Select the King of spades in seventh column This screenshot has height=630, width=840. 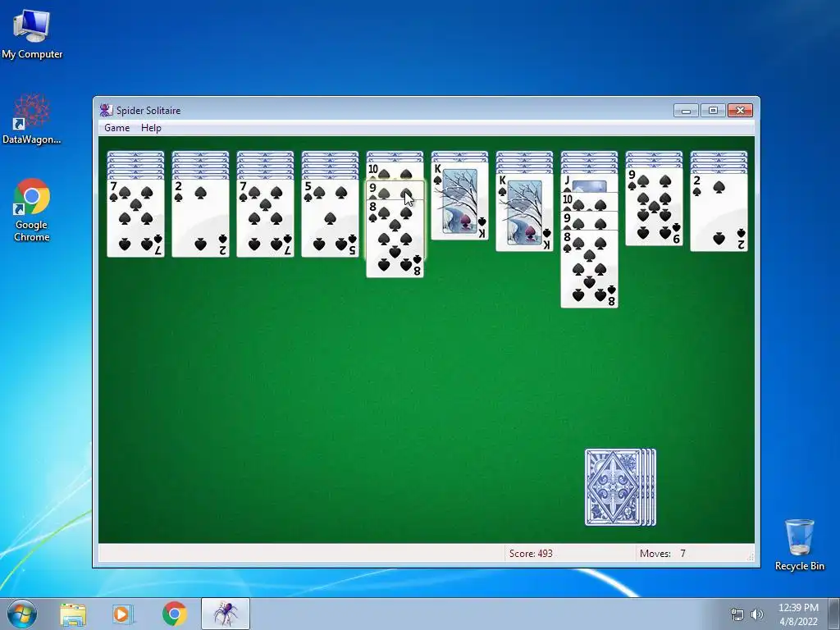tap(524, 212)
